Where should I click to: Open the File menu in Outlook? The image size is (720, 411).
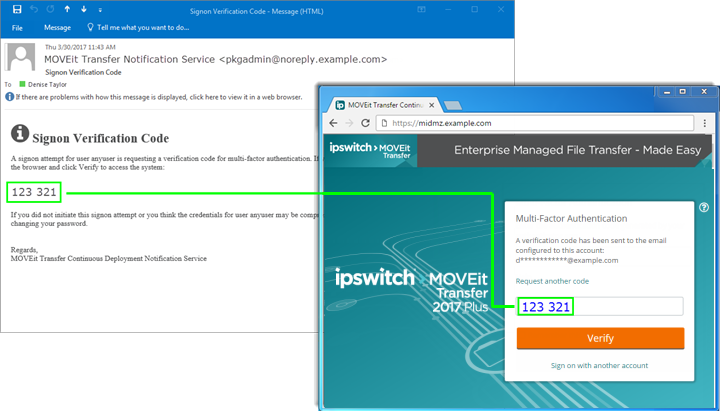click(x=17, y=28)
